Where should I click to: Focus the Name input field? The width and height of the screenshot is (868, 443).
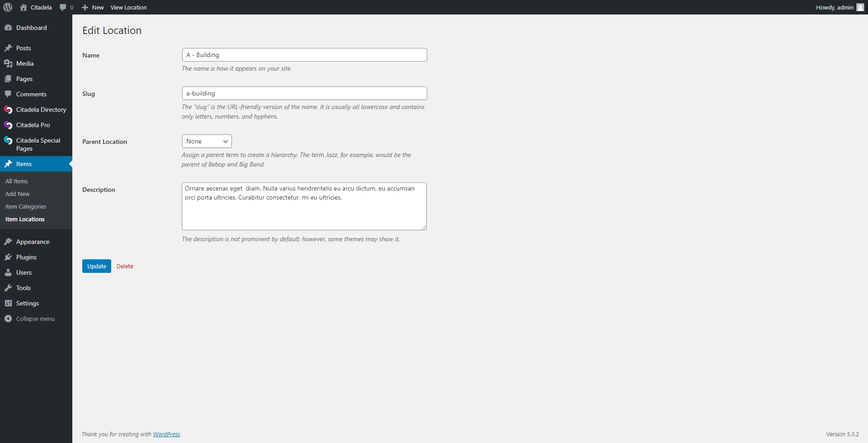click(304, 55)
